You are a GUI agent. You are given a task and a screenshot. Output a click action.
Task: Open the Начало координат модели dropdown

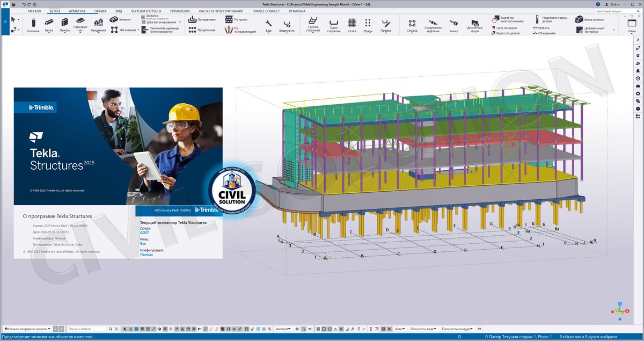[x=27, y=329]
